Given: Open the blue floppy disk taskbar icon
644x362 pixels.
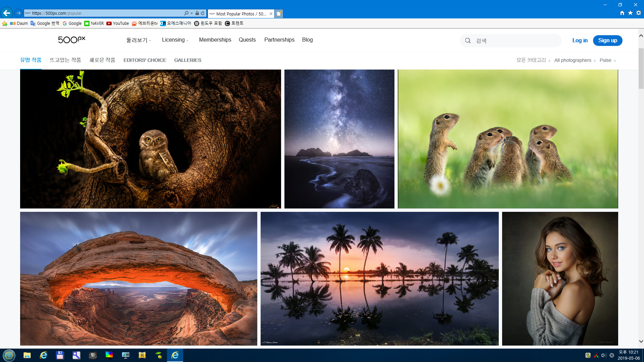Looking at the screenshot, I should click(x=60, y=355).
